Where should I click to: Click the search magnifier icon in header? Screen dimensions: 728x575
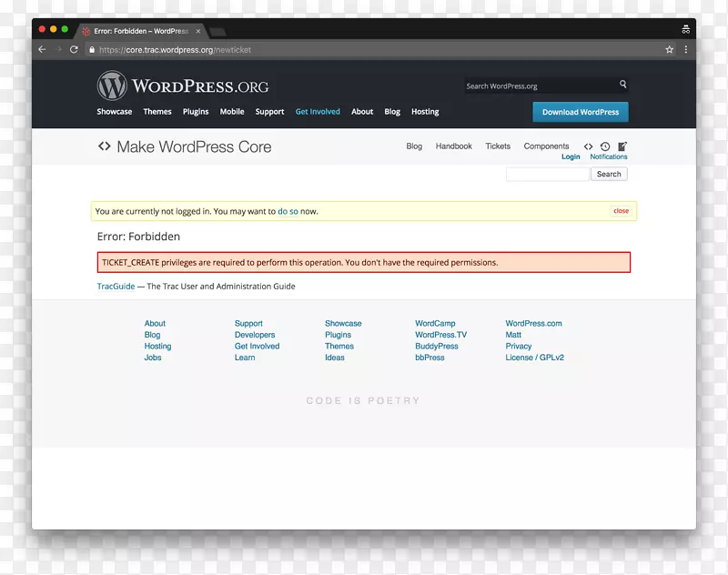623,85
